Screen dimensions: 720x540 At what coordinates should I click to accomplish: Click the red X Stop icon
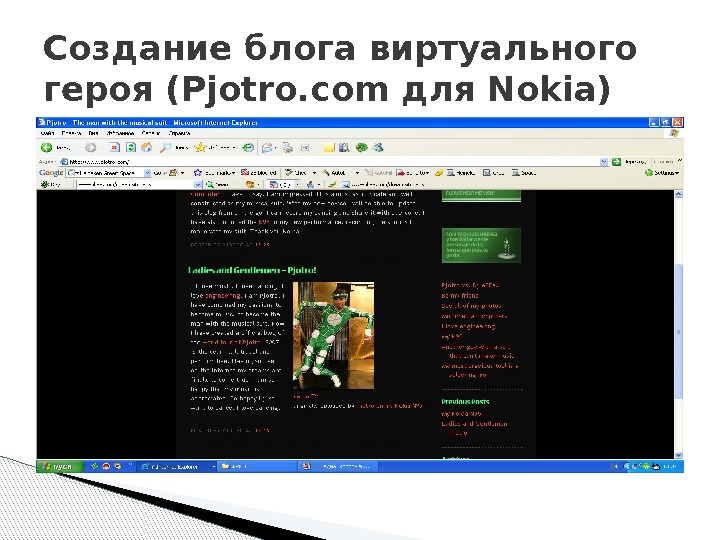point(115,147)
